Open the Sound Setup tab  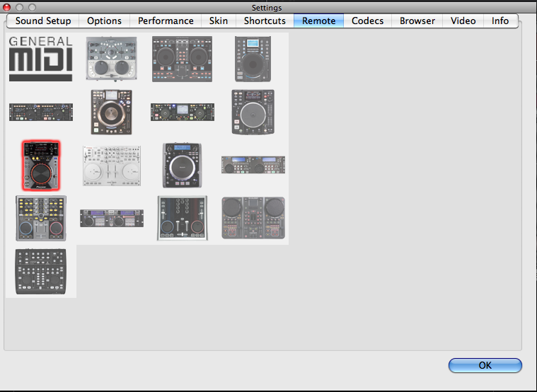click(x=43, y=21)
